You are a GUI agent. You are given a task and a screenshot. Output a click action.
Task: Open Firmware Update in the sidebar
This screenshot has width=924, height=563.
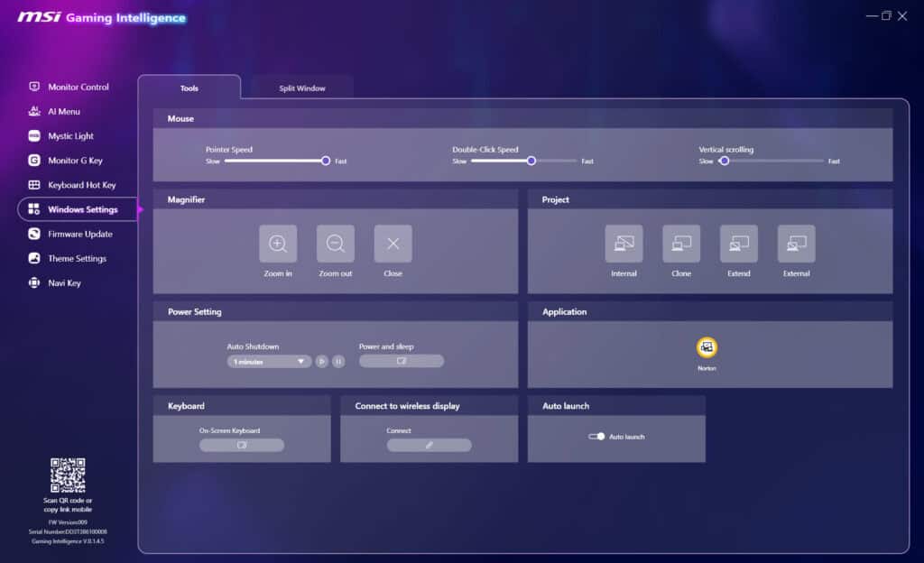79,234
